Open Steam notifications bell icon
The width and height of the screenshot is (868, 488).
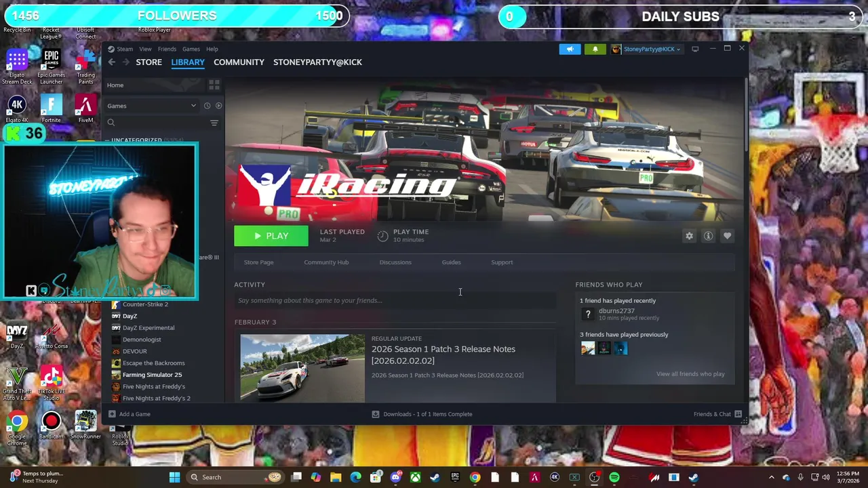point(595,49)
